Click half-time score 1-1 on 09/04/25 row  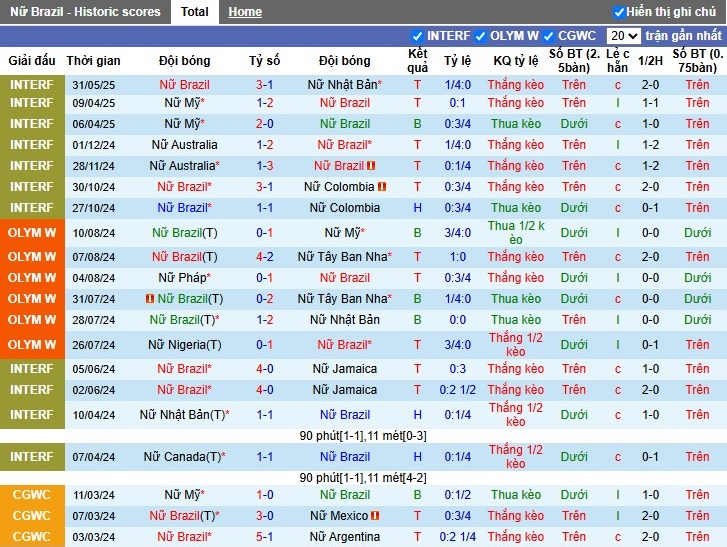click(x=650, y=103)
